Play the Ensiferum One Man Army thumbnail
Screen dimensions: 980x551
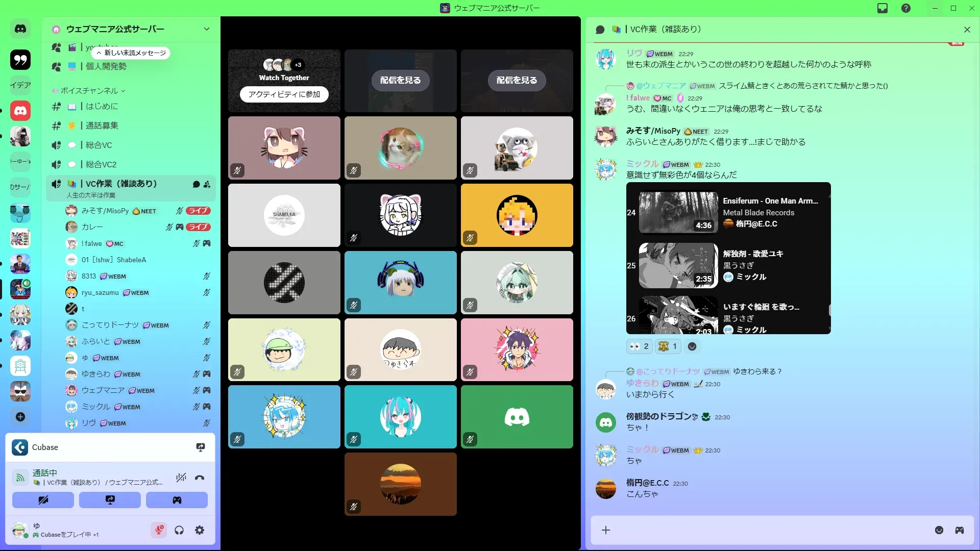coord(678,212)
